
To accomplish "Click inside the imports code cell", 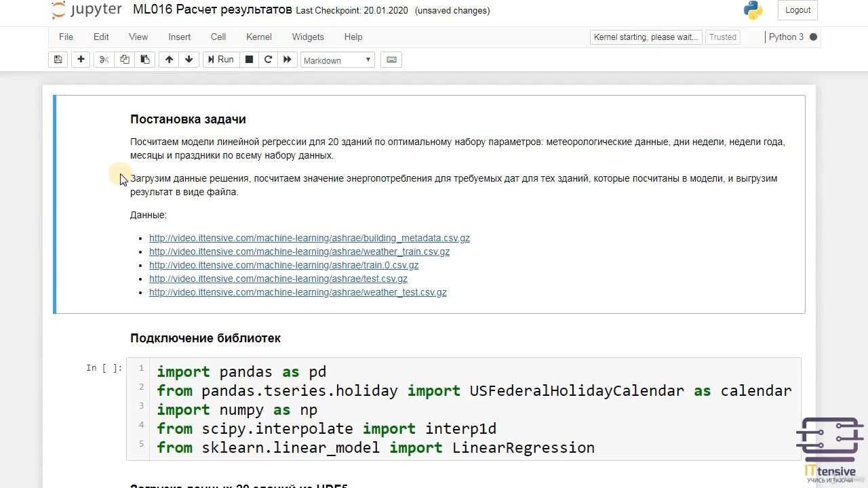I will tap(463, 409).
